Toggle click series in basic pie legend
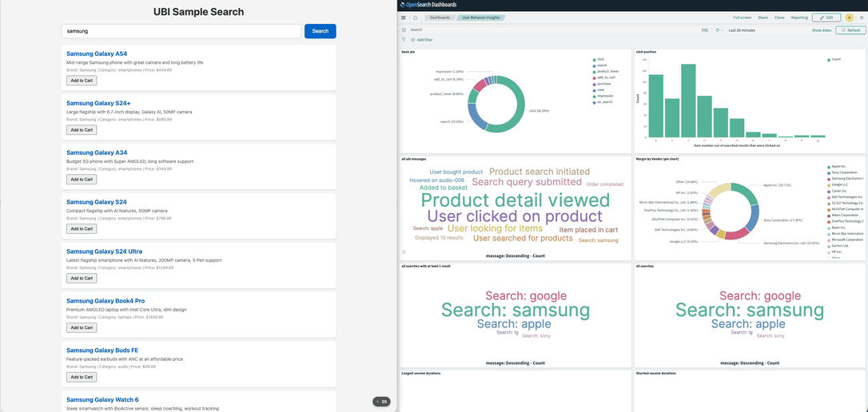The image size is (868, 412). pos(598,59)
